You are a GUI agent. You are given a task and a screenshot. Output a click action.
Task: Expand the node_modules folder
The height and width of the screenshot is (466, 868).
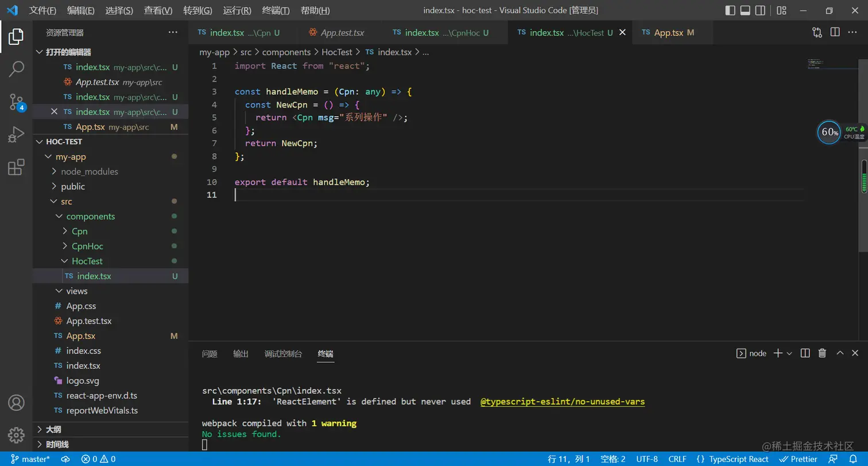(x=110, y=171)
